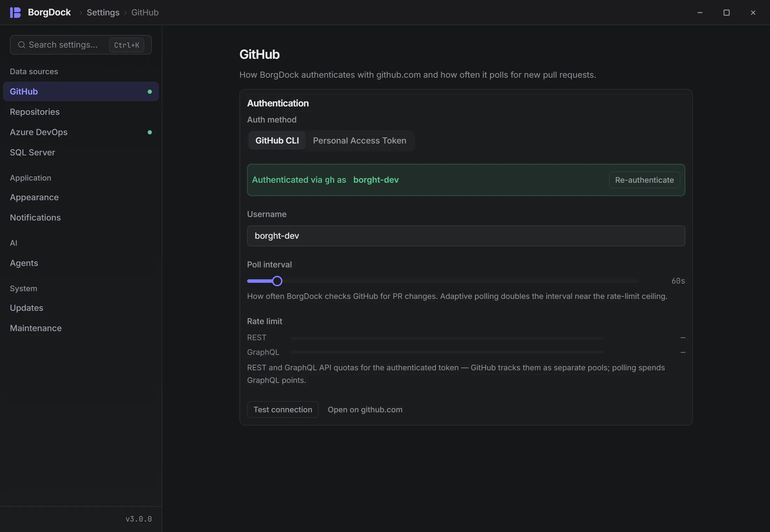Click the Data sources section heading
This screenshot has height=532, width=770.
click(x=34, y=71)
